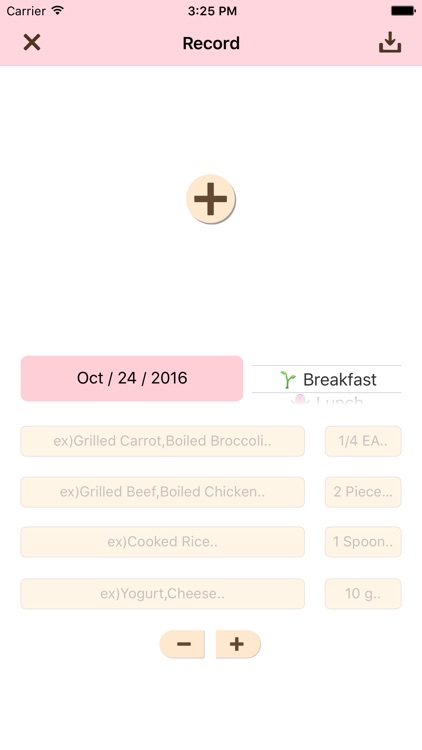Tap the 1/4 EA quantity field
The width and height of the screenshot is (422, 750).
click(363, 441)
